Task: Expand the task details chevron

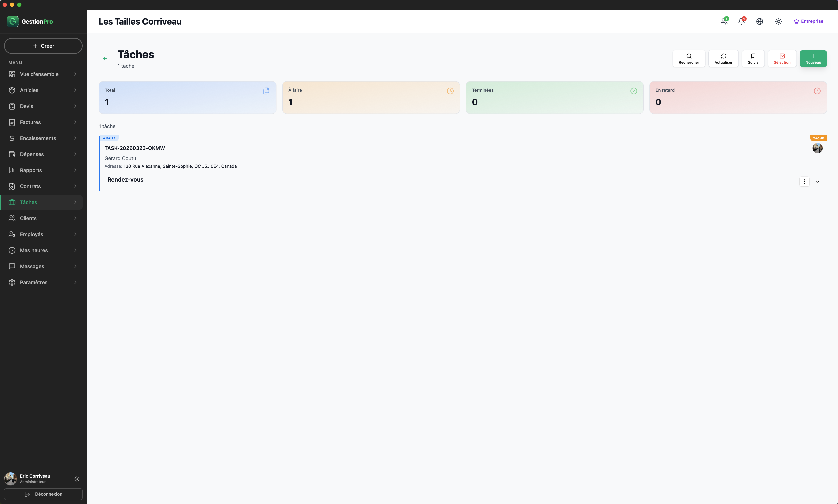Action: click(817, 181)
